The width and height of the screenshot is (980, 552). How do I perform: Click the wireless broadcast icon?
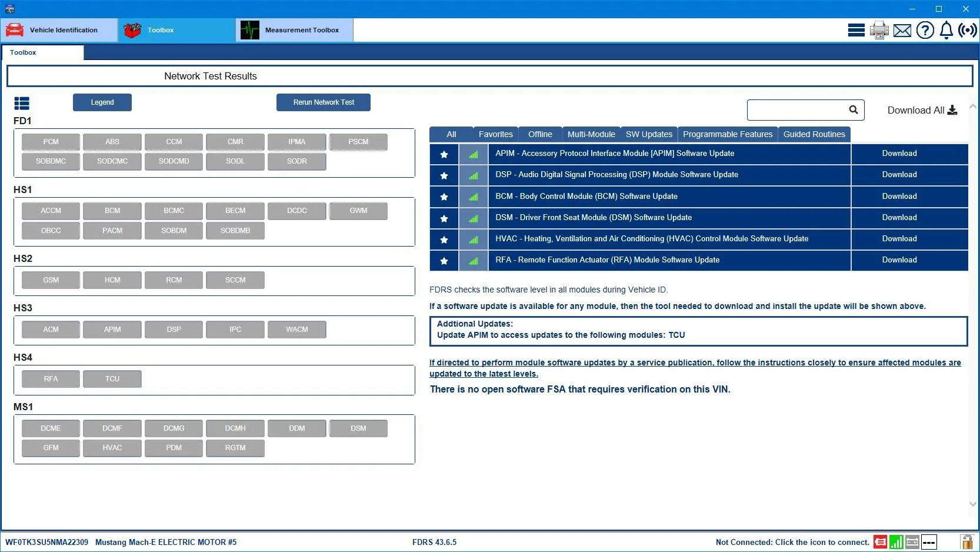click(968, 30)
